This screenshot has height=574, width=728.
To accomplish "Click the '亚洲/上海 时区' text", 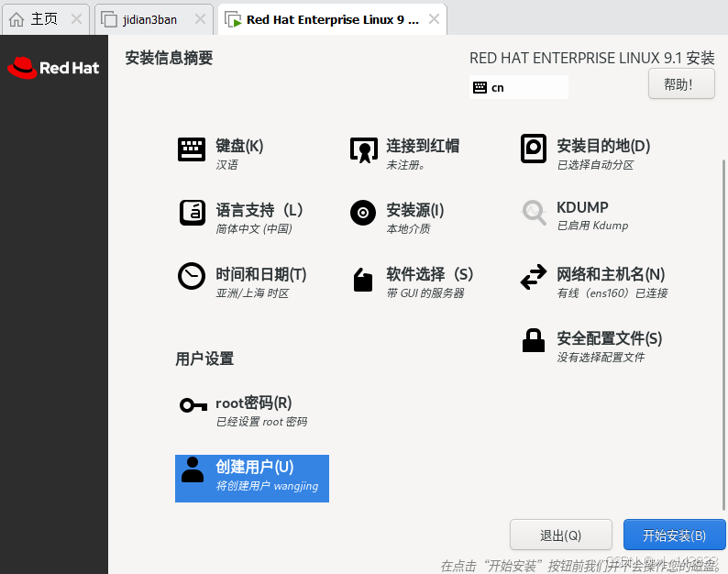I will point(252,293).
